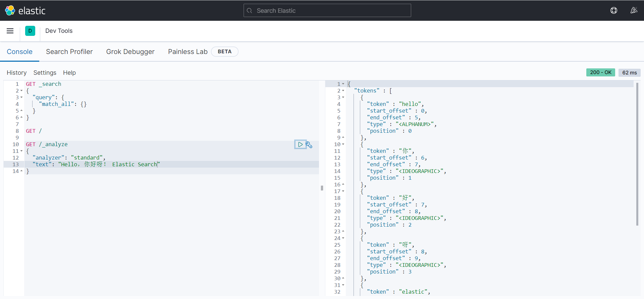644x299 pixels.
Task: Click the "end_offset" : 8 line
Action: (394, 212)
